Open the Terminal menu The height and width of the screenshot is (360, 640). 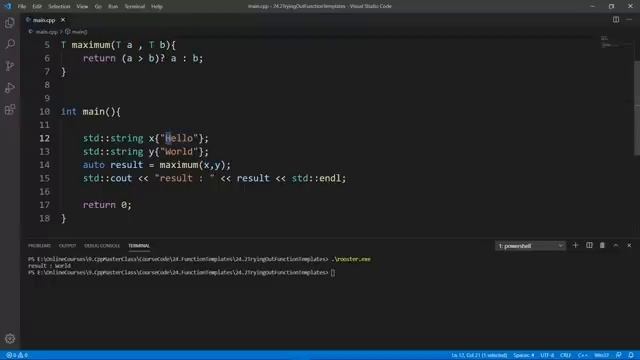(x=134, y=7)
